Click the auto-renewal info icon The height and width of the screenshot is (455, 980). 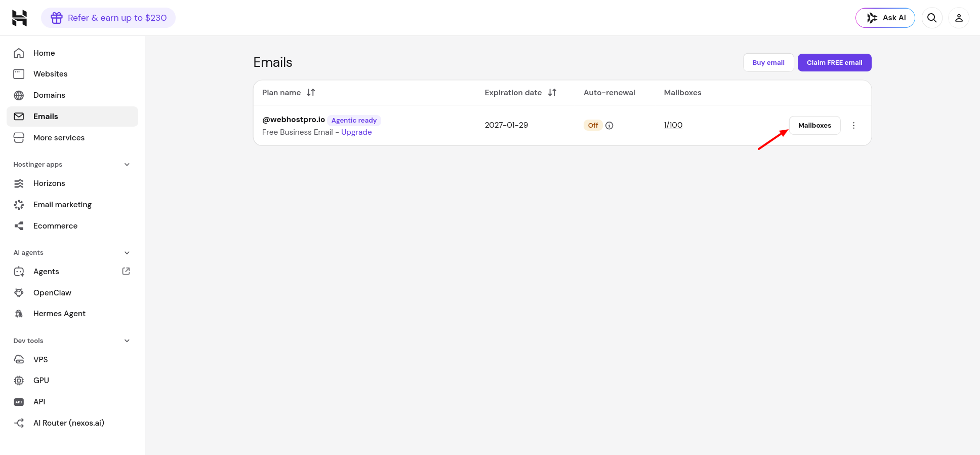(609, 126)
